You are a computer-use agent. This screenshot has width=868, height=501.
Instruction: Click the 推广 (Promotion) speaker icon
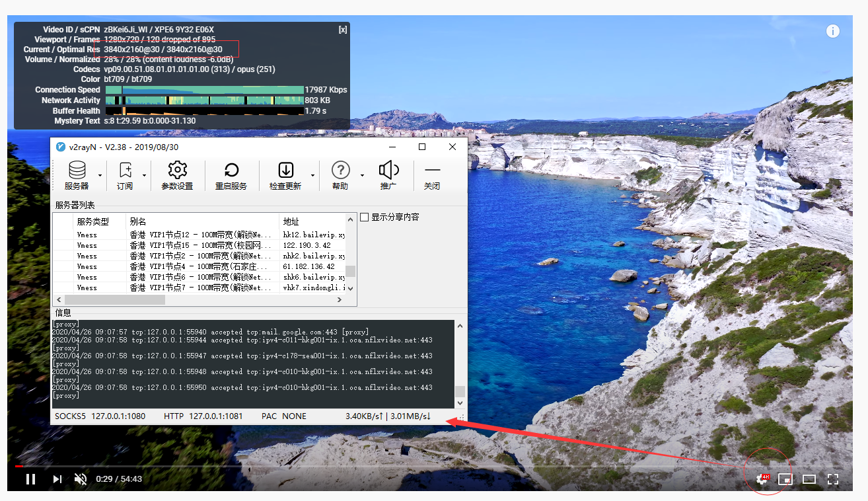coord(388,175)
